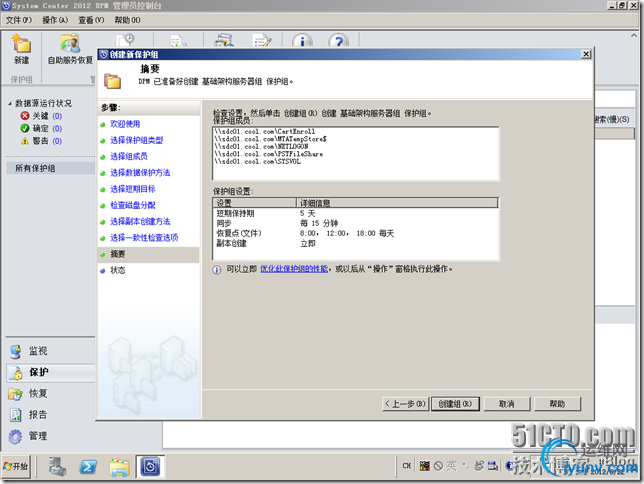Go to 选择短期目标 wizard step
The height and width of the screenshot is (484, 644).
coord(132,189)
